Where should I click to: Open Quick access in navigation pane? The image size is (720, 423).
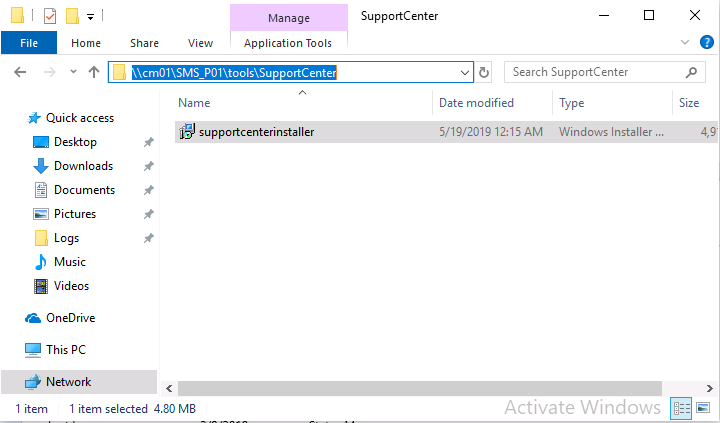click(x=79, y=118)
